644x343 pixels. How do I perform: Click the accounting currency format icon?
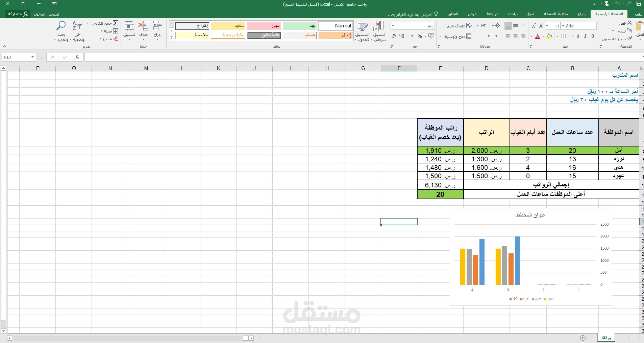[431, 36]
